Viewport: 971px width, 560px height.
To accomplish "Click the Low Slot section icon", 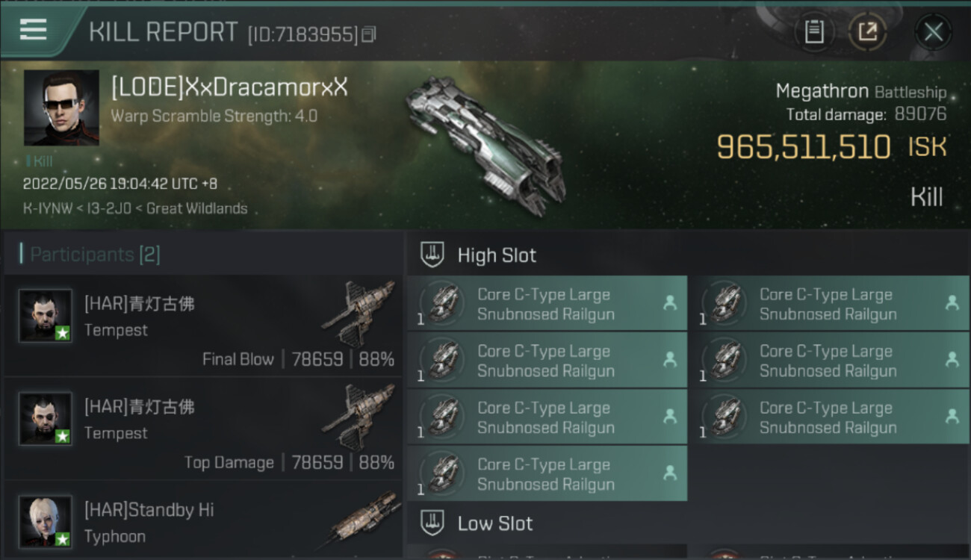I will point(432,523).
